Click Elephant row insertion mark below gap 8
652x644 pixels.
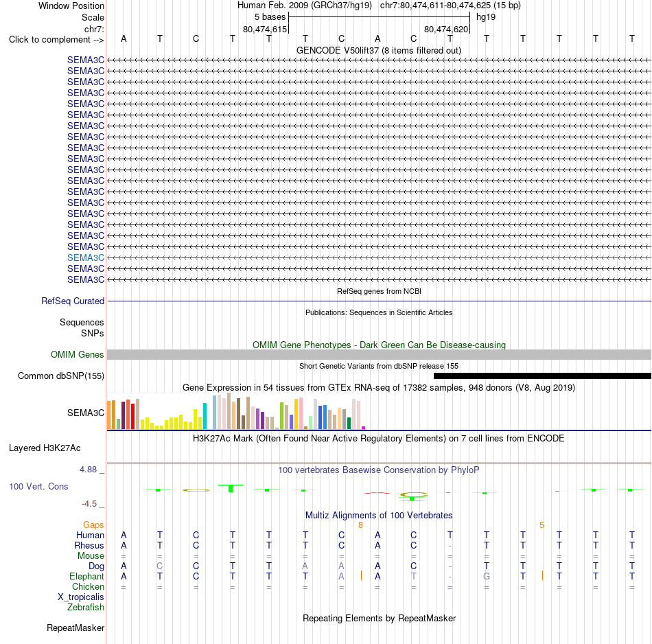click(x=361, y=576)
